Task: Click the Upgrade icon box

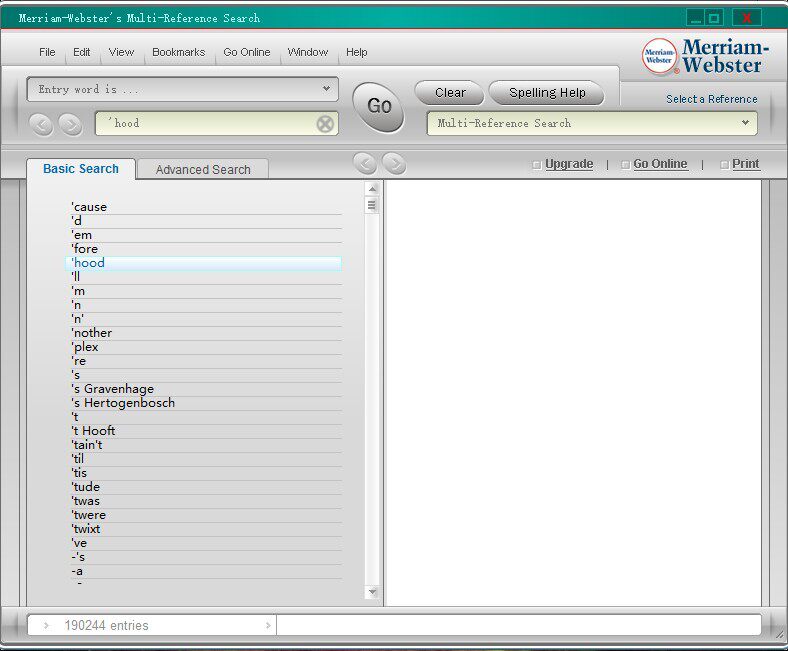Action: tap(537, 164)
